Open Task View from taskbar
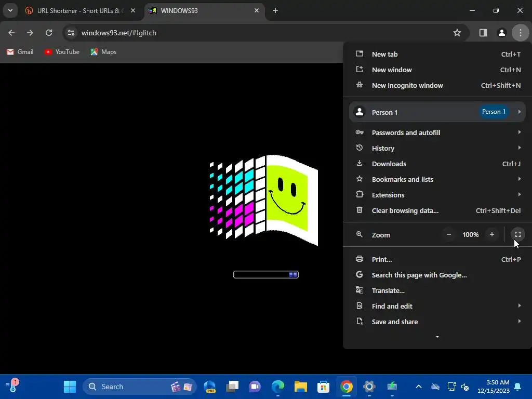This screenshot has height=399, width=532. tap(232, 387)
